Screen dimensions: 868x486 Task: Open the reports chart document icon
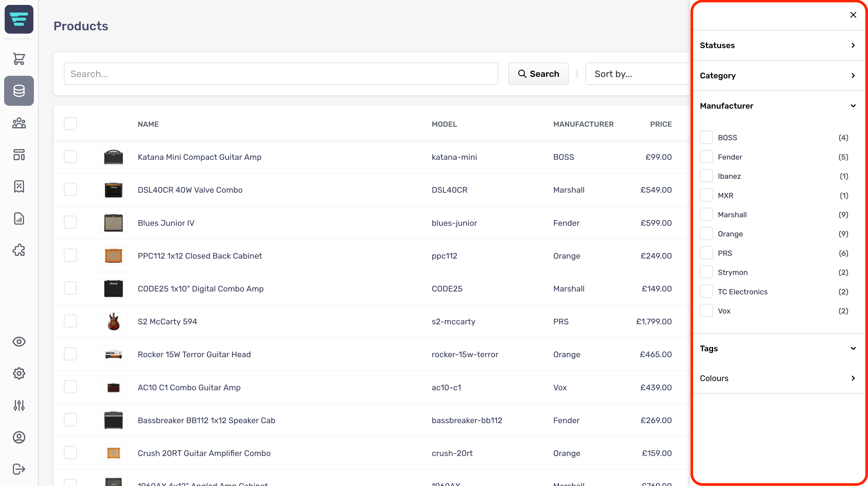point(19,218)
